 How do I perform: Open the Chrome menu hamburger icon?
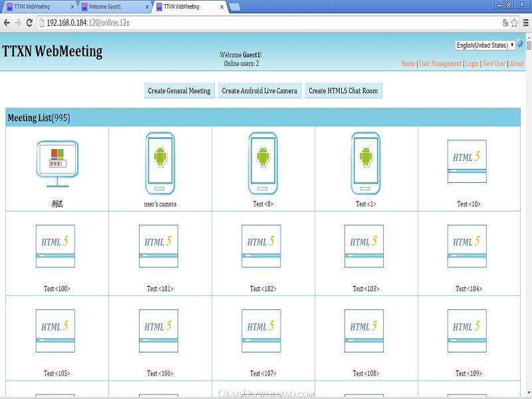526,23
